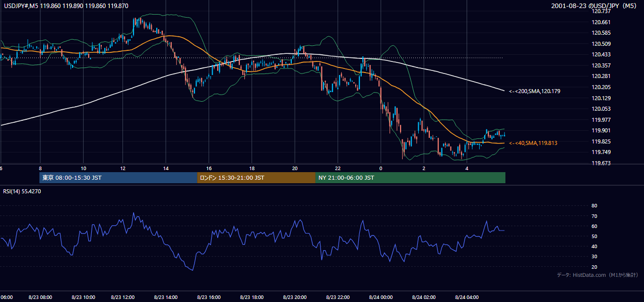Click price level 119.749 on price axis

601,153
